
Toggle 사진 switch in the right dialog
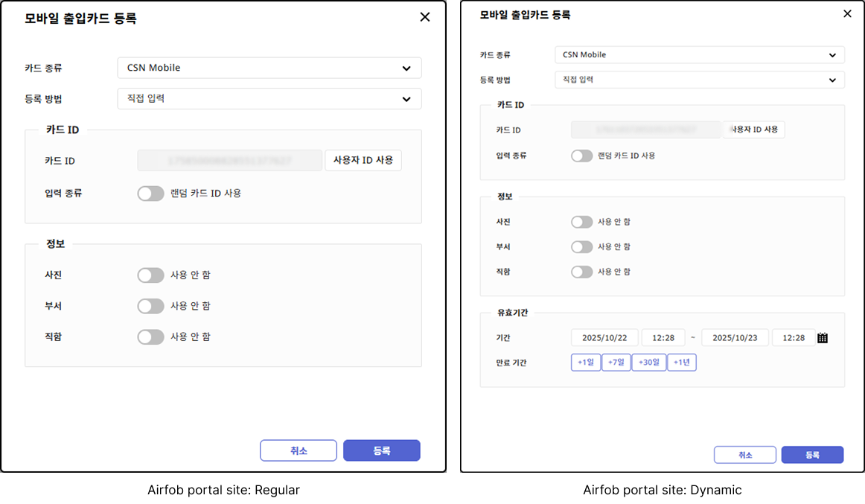click(581, 222)
